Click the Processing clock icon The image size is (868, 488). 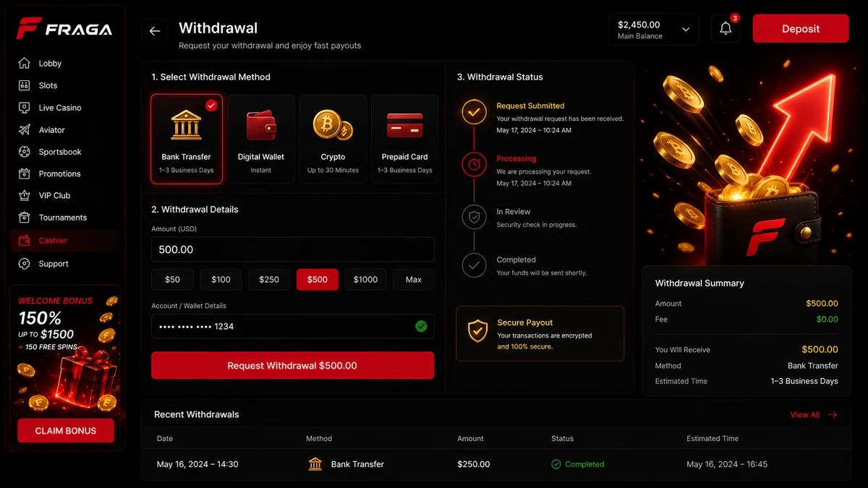(x=474, y=165)
